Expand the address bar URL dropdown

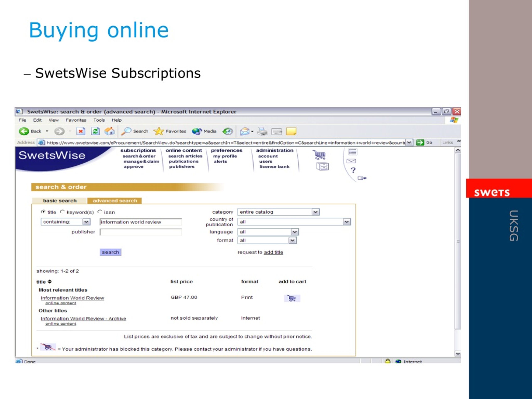pos(409,142)
